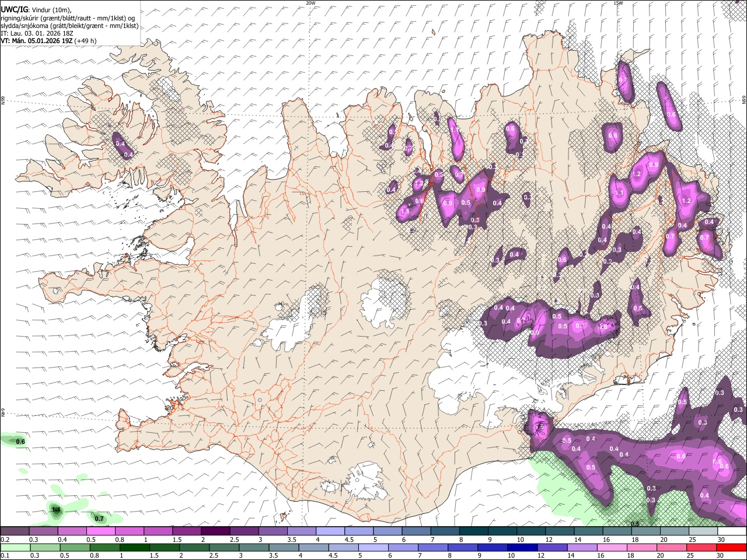Click the bright red swatch ending the rain scale
747x560 pixels.
click(x=731, y=547)
